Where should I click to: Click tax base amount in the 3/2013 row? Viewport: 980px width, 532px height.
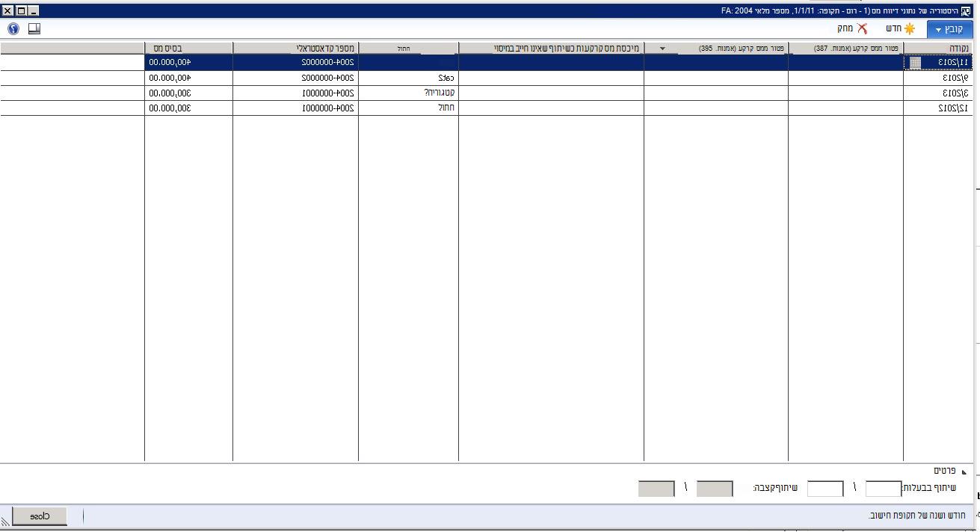click(x=188, y=93)
